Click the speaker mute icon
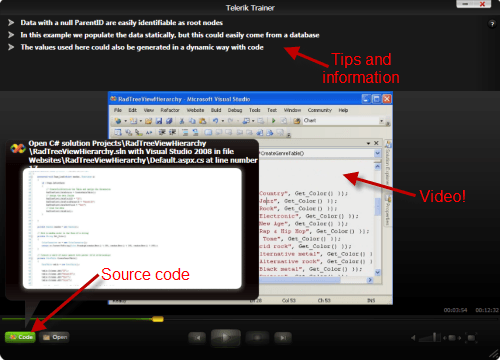 (413, 338)
